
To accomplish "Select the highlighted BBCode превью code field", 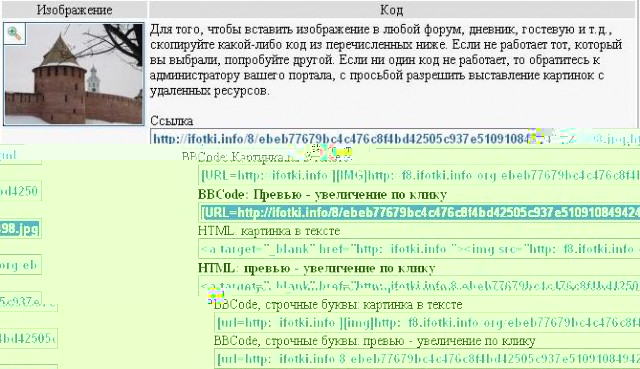I will [x=420, y=212].
